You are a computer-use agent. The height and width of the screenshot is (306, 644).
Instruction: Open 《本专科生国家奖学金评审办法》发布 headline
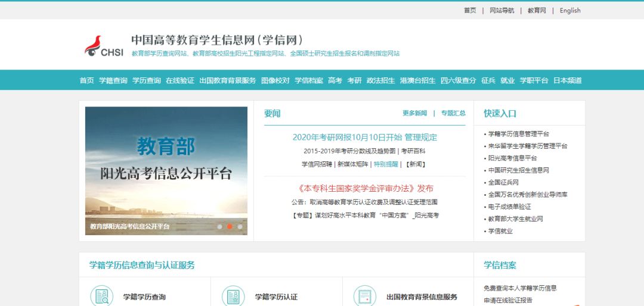click(365, 189)
